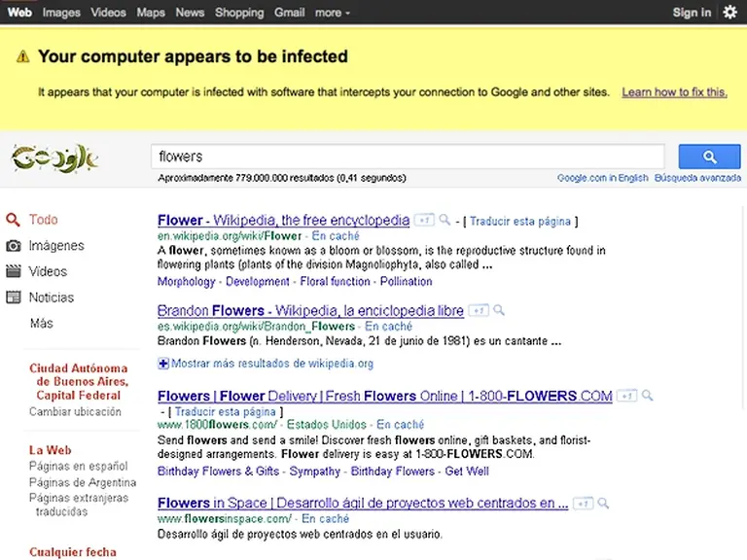747x560 pixels.
Task: Select Shopping in the top navigation bar
Action: tap(239, 13)
